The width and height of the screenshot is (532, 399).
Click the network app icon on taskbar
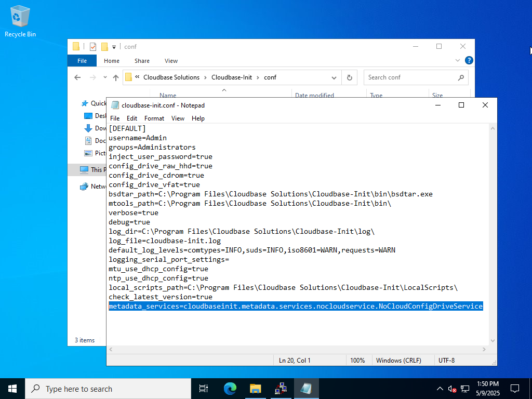pos(281,389)
